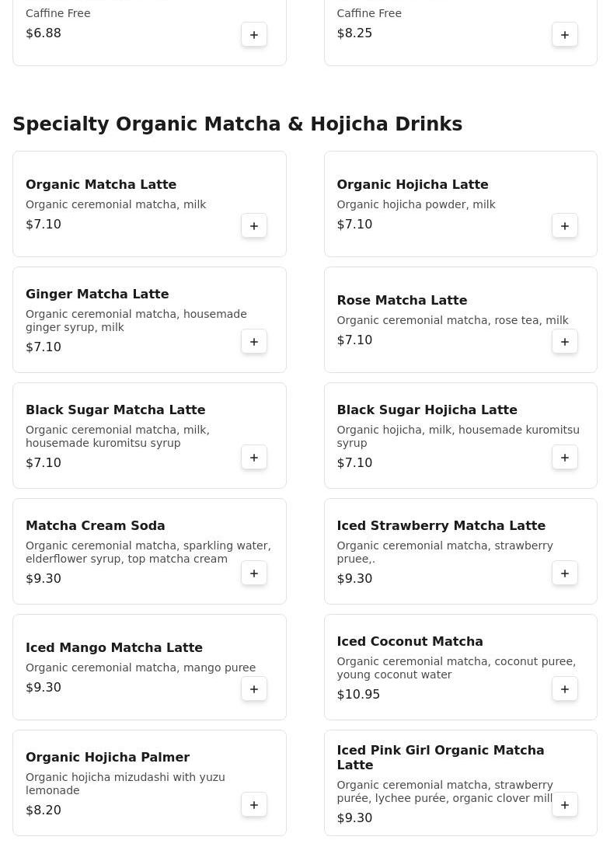610x868 pixels.
Task: Add the $6.88 Caffine Free item
Action: point(254,35)
